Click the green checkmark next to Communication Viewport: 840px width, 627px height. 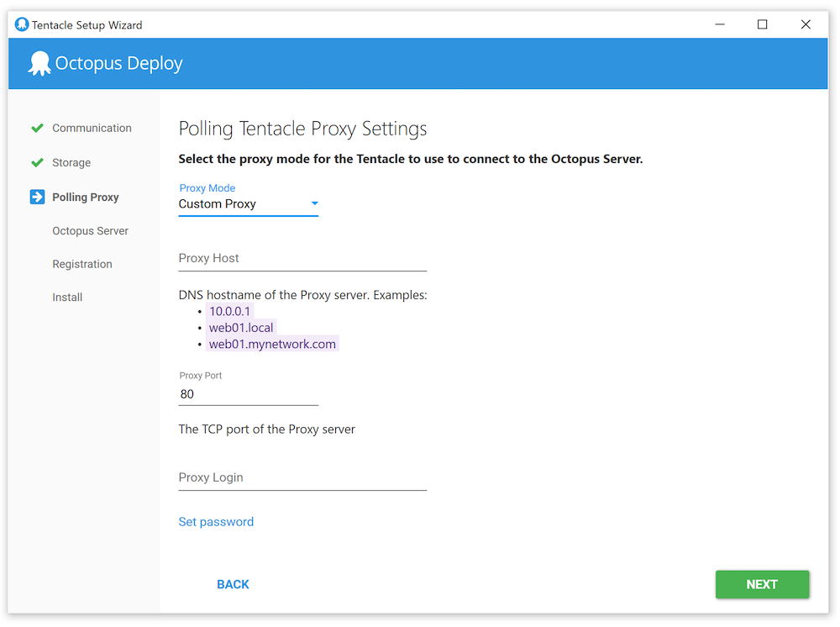tap(37, 128)
